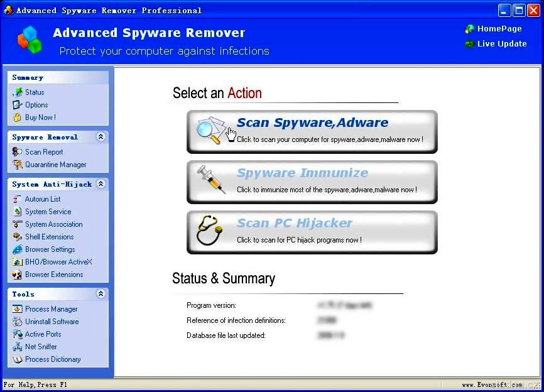Open Browser Extensions page
The height and width of the screenshot is (392, 544).
54,275
